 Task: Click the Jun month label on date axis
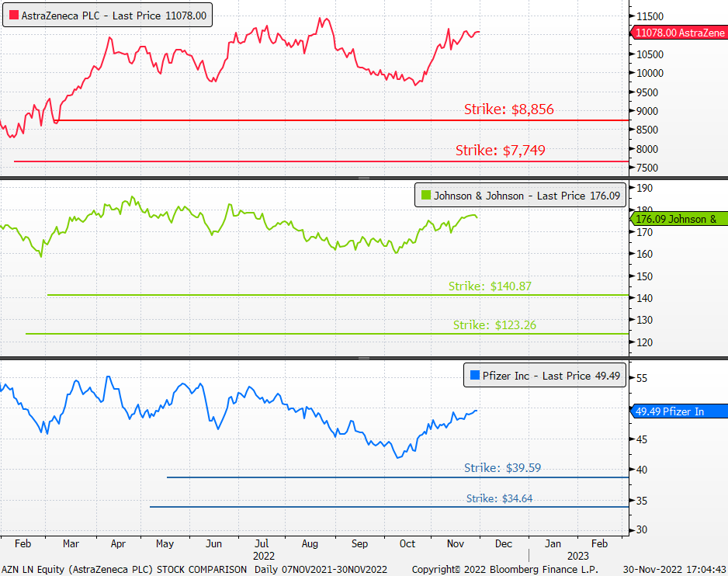click(x=214, y=543)
